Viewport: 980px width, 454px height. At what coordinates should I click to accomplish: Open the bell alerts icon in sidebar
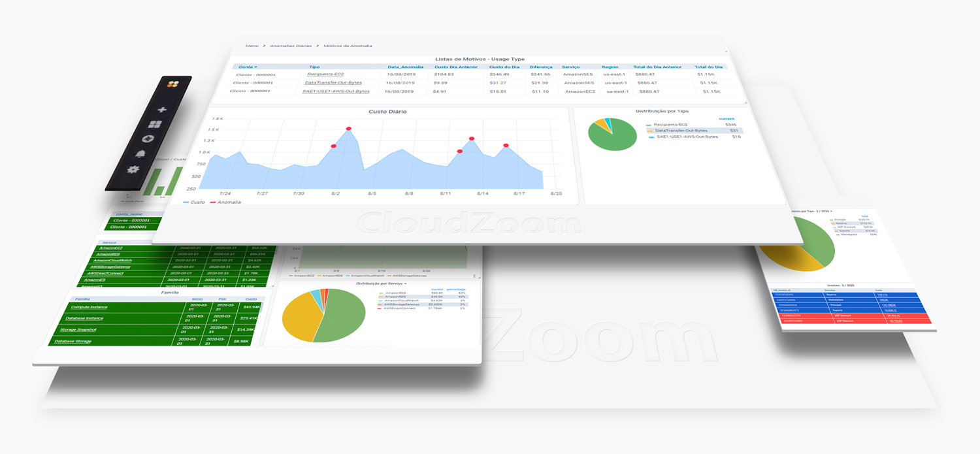[x=140, y=154]
